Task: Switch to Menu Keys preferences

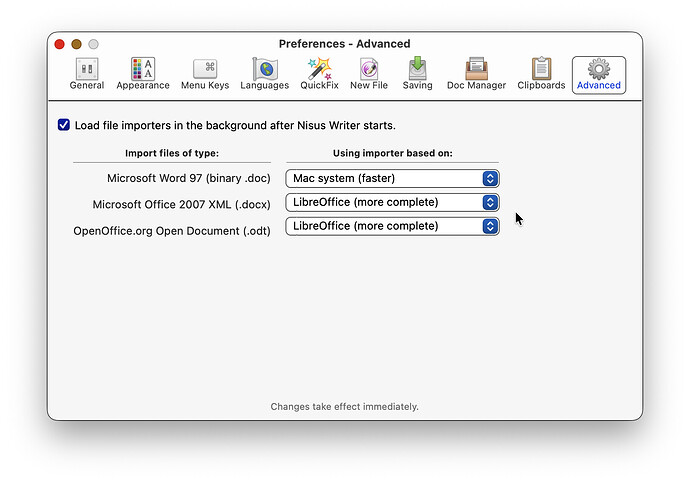Action: tap(205, 74)
